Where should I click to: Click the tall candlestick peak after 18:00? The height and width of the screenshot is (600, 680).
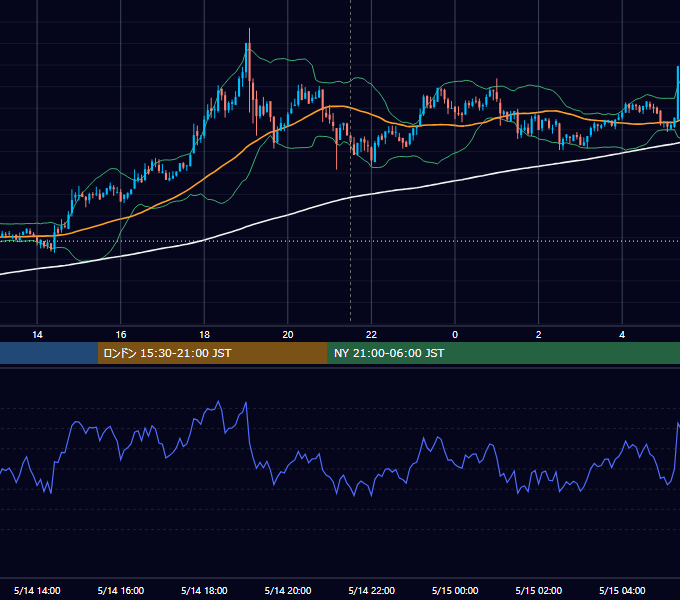click(x=249, y=61)
